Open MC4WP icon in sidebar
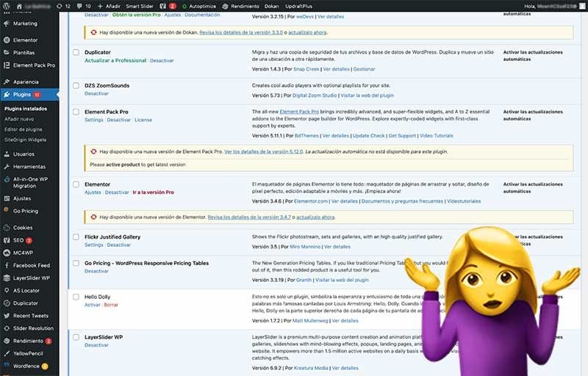The width and height of the screenshot is (588, 376). (x=7, y=253)
